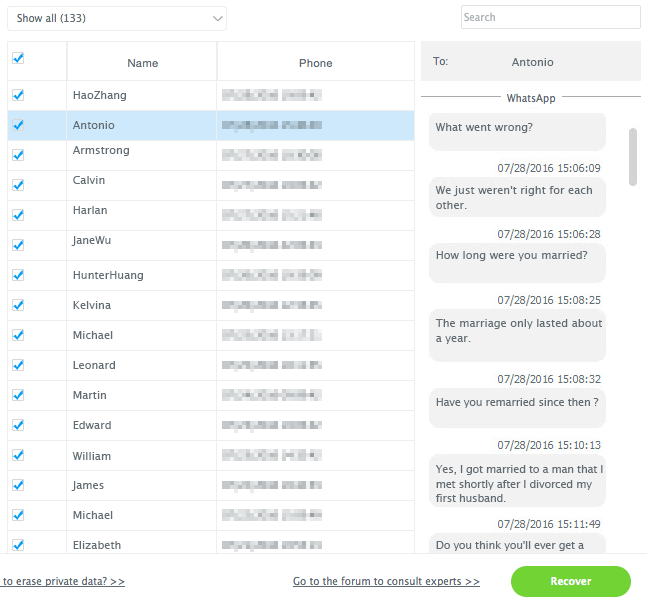
Task: Toggle the select-all checkbox in the header
Action: tap(18, 58)
